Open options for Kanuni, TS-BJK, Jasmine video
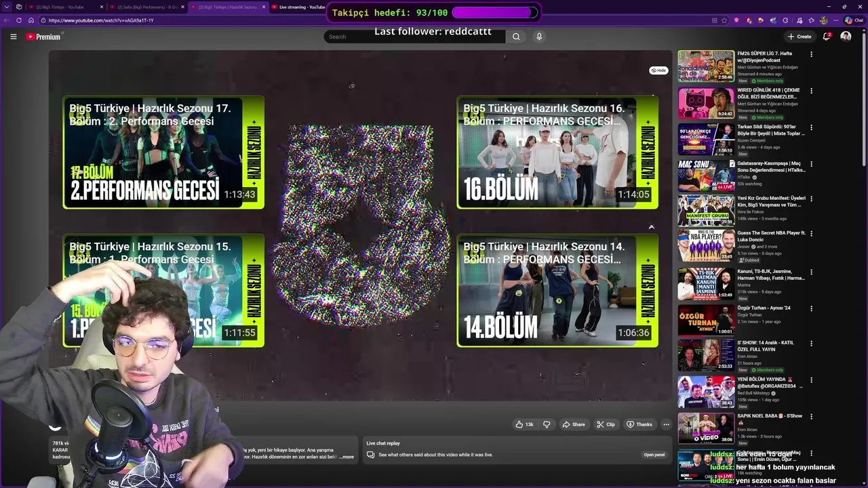 (x=811, y=272)
